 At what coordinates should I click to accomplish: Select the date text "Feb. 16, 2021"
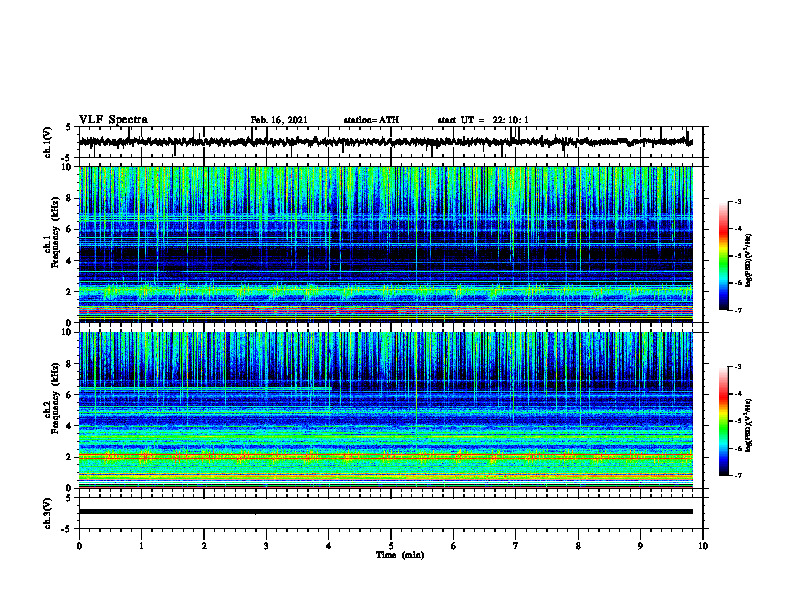(279, 120)
